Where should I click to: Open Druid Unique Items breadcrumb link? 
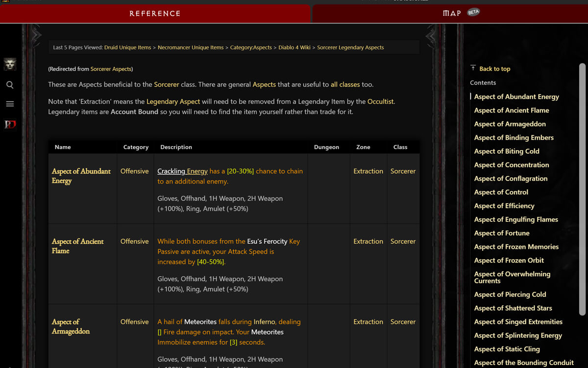(x=127, y=48)
